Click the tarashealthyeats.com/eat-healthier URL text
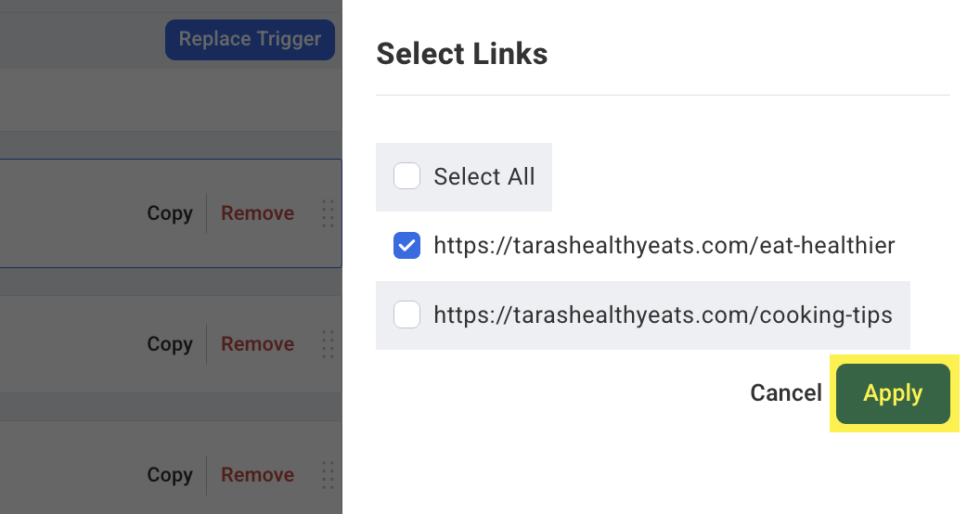Image resolution: width=980 pixels, height=514 pixels. click(x=664, y=246)
